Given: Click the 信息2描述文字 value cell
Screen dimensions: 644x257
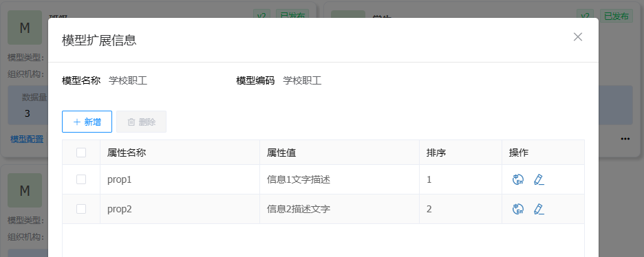Looking at the screenshot, I should point(339,209).
